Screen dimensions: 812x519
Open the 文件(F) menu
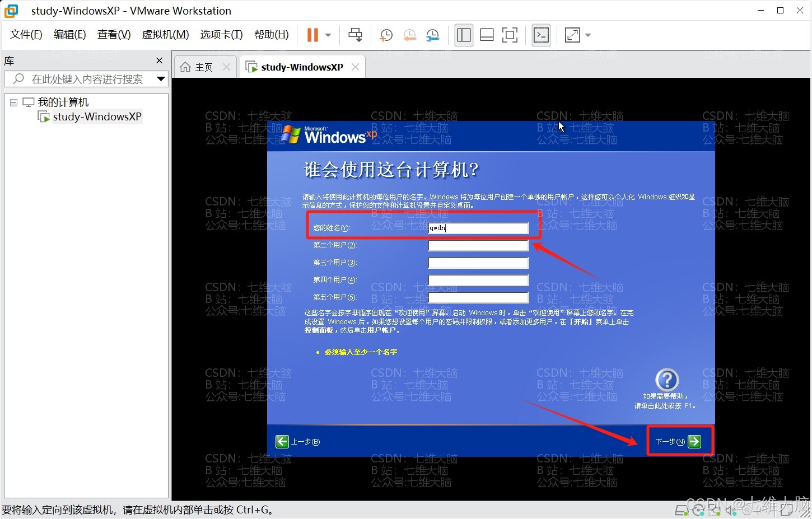(26, 35)
